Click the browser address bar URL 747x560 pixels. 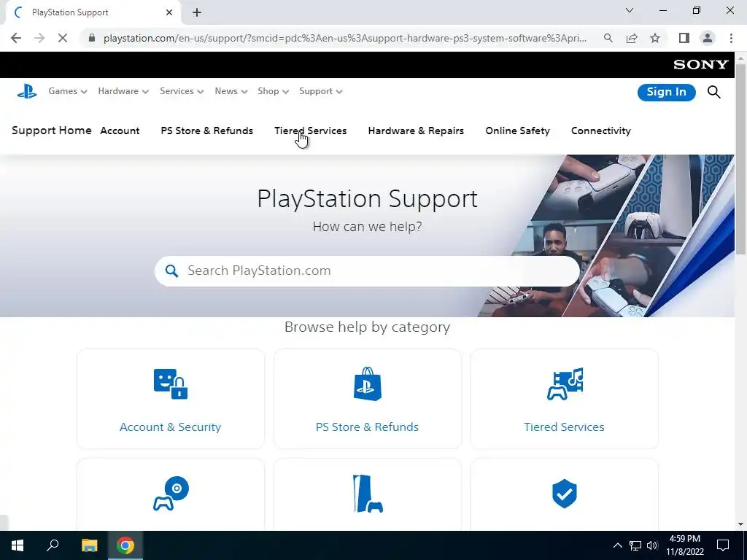(x=345, y=38)
